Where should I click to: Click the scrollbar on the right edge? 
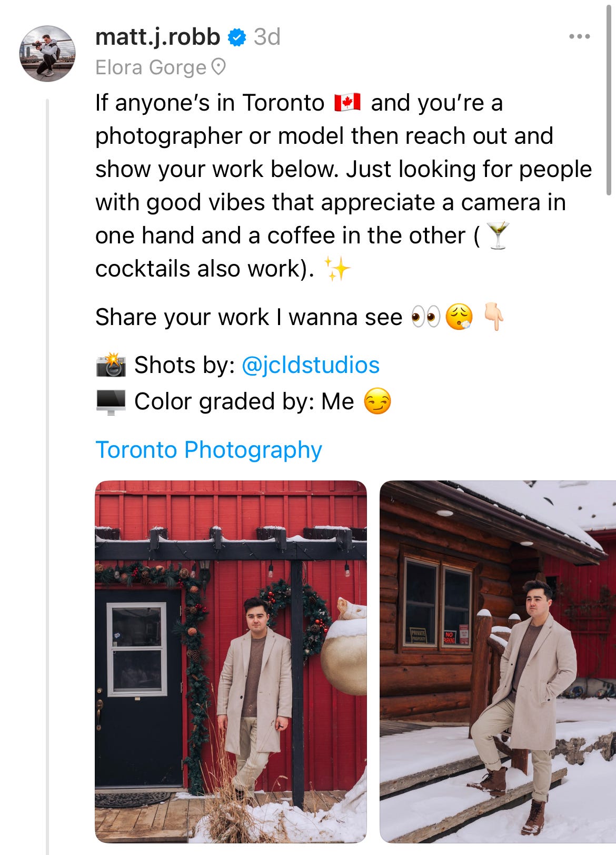(609, 97)
